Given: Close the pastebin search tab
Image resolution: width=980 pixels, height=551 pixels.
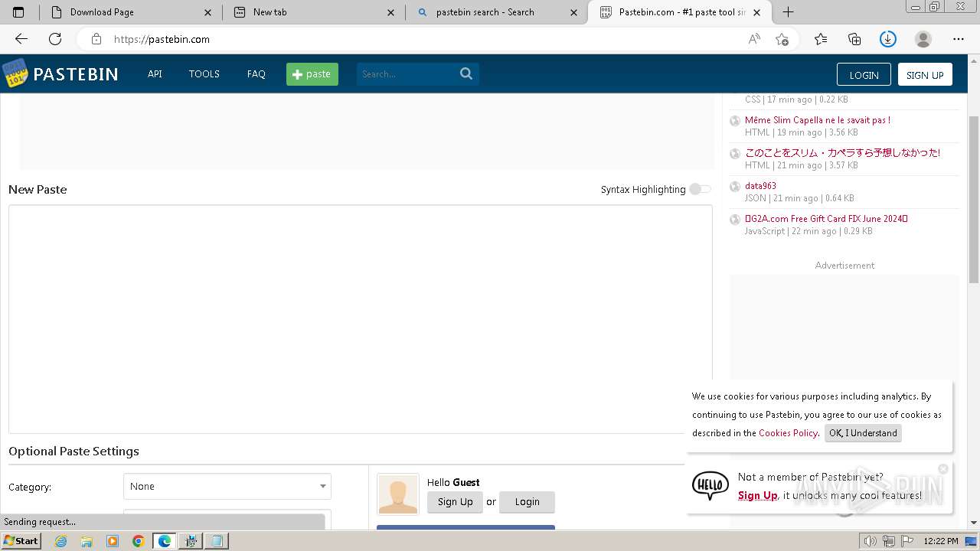Looking at the screenshot, I should point(574,12).
